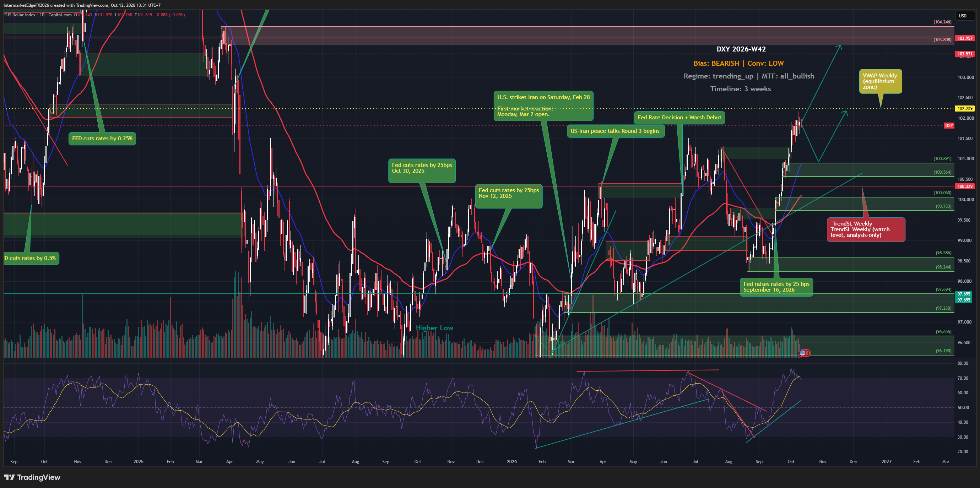980x488 pixels.
Task: Click the 2027 year mark on time axis
Action: tap(887, 462)
